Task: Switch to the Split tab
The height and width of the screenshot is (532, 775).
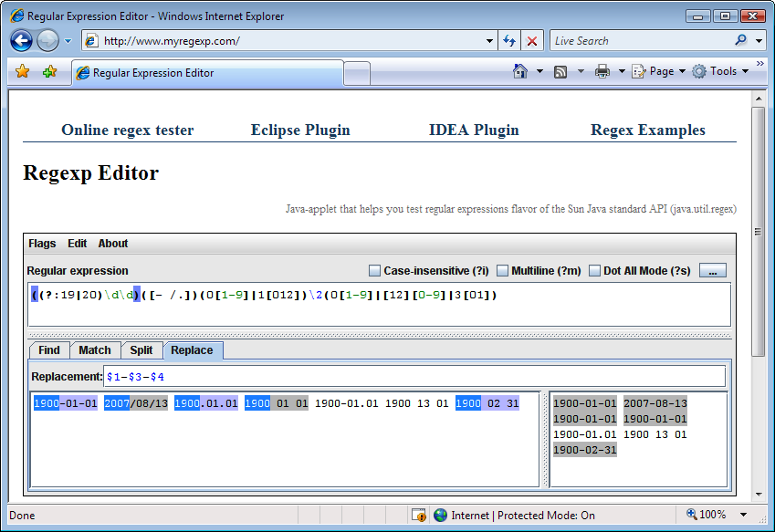Action: pyautogui.click(x=141, y=350)
